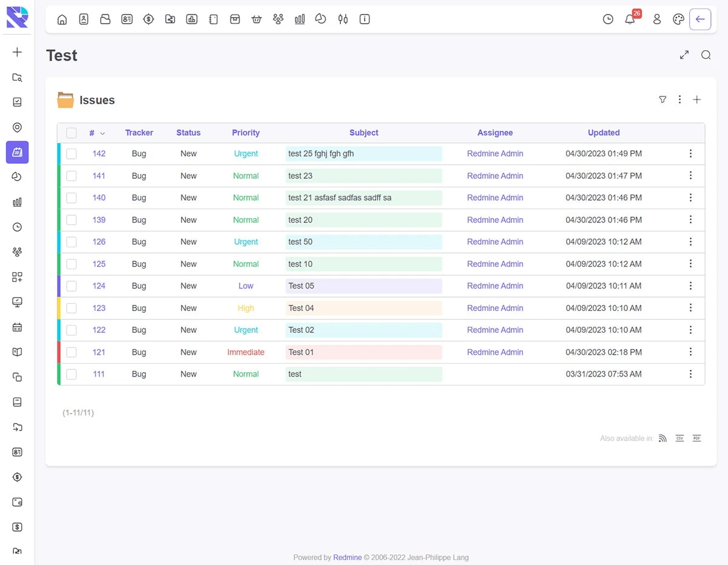Check the box for issue 125

click(72, 264)
